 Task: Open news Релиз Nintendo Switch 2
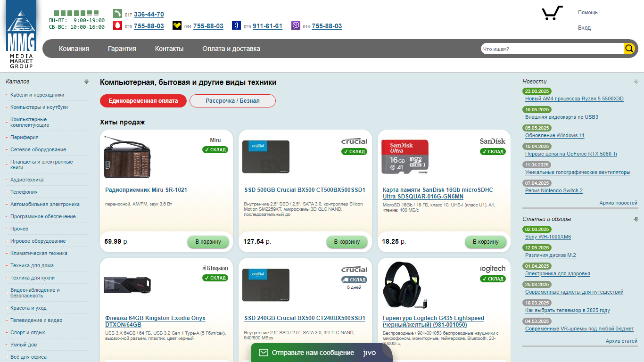pyautogui.click(x=554, y=190)
